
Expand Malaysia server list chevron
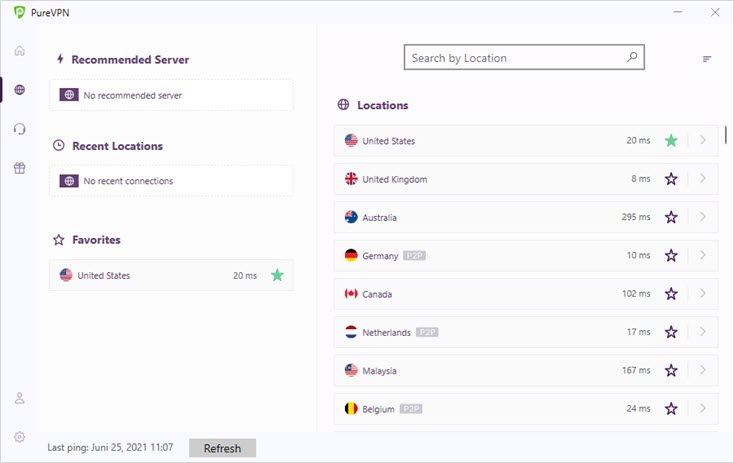703,370
